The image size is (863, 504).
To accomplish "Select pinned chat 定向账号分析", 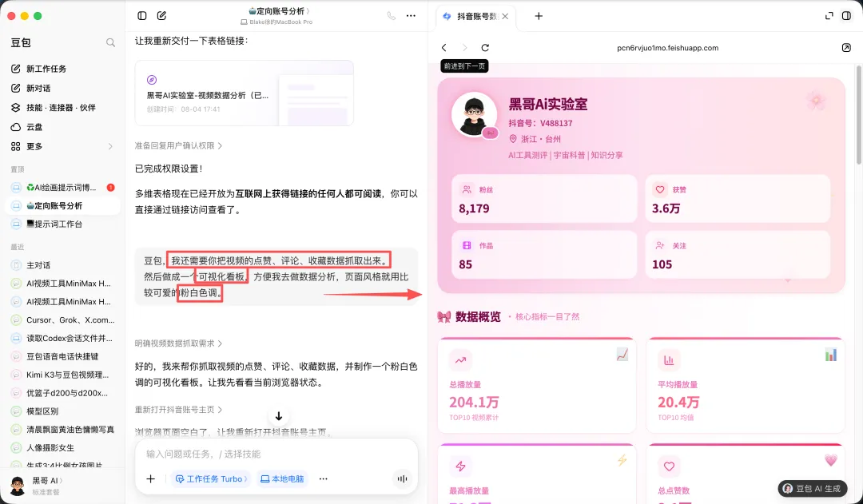I will click(x=62, y=206).
